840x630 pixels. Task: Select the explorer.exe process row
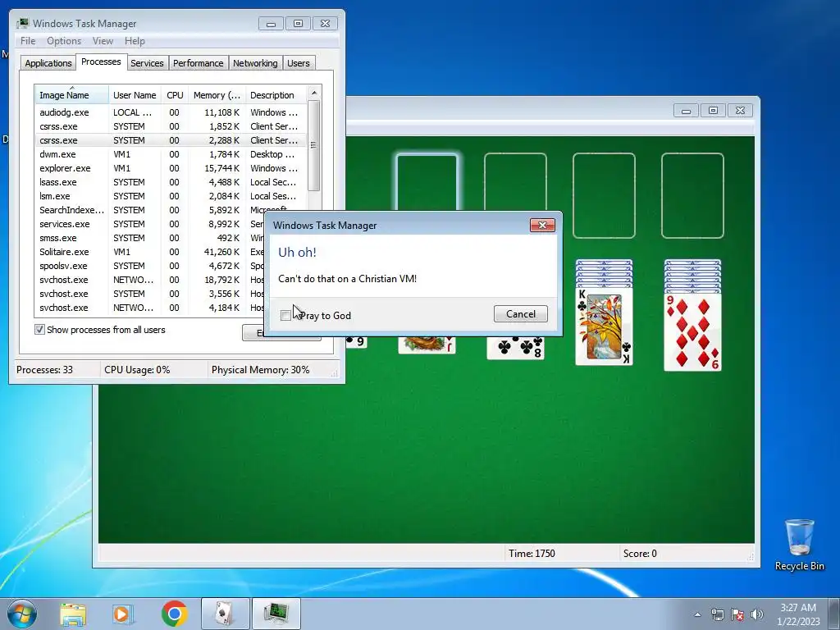pyautogui.click(x=171, y=168)
